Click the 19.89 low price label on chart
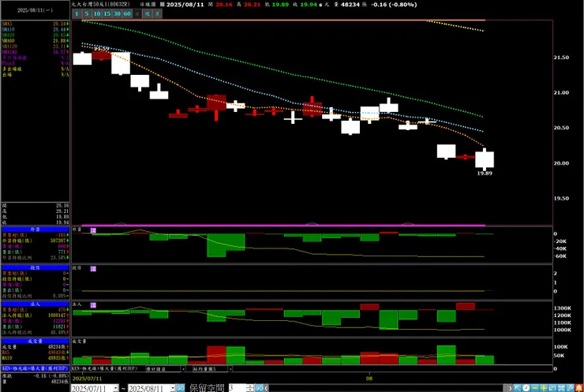Image resolution: width=584 pixels, height=392 pixels. click(485, 173)
